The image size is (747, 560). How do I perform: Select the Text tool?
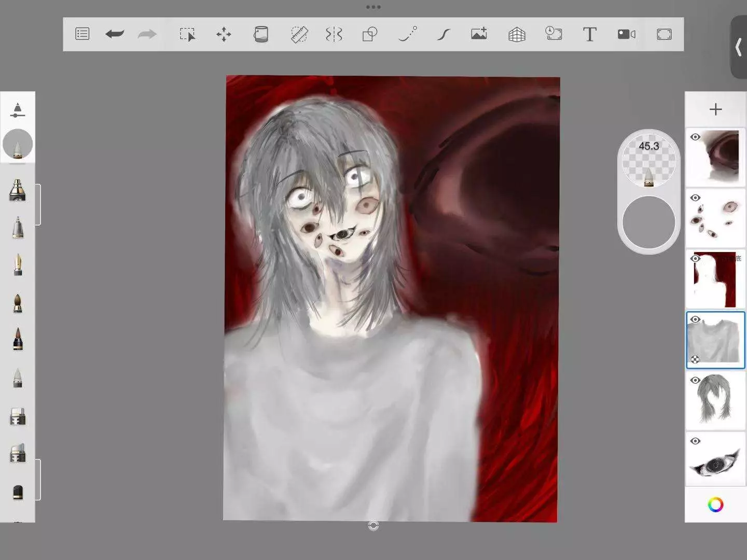pos(589,34)
